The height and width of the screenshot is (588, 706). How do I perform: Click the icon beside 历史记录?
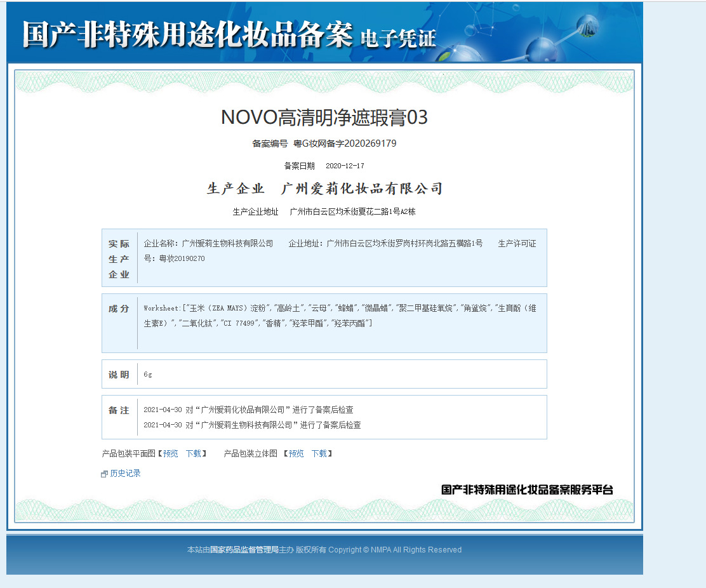point(105,474)
